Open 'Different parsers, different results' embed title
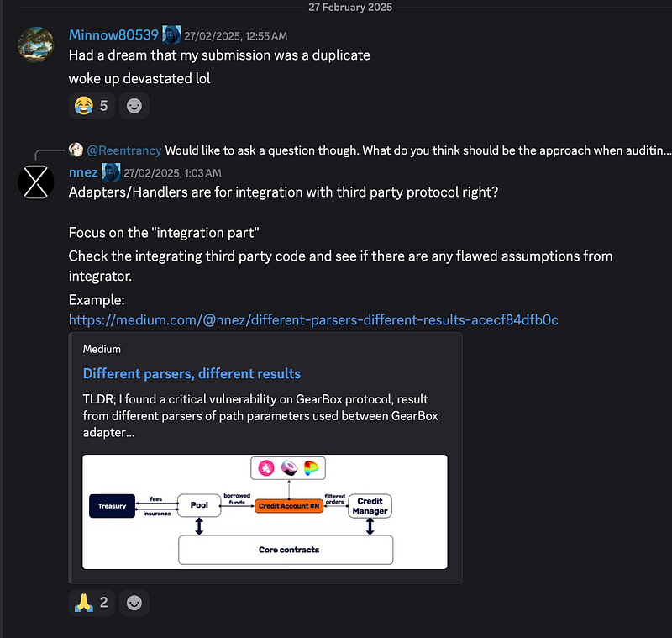Screen dimensions: 672x638 (192, 373)
